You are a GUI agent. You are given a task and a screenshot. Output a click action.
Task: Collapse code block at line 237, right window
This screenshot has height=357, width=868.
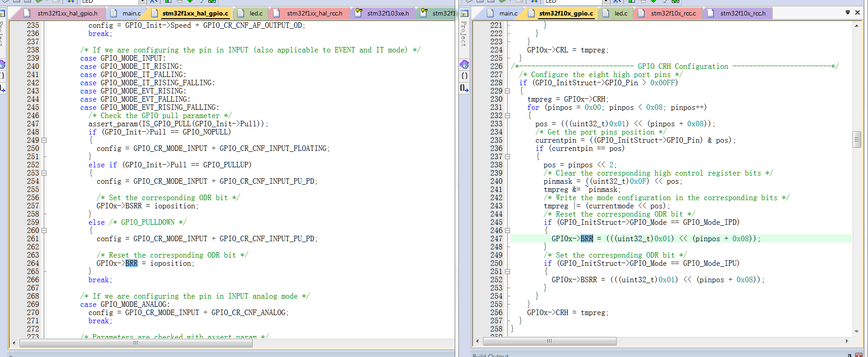(x=507, y=157)
